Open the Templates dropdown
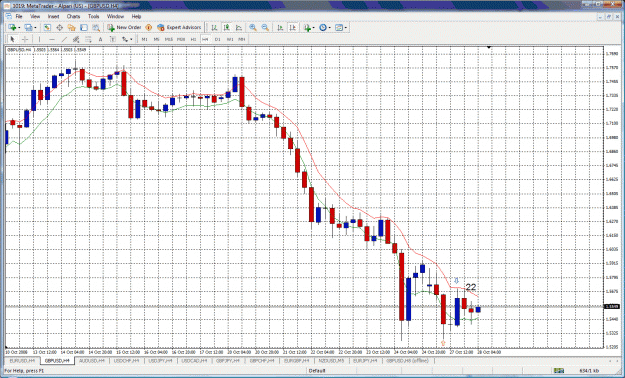Screen dimensions: 625x378 [341, 28]
